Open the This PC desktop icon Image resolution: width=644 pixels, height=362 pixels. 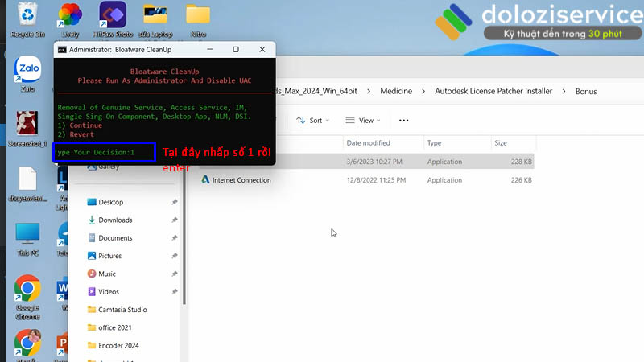point(27,235)
